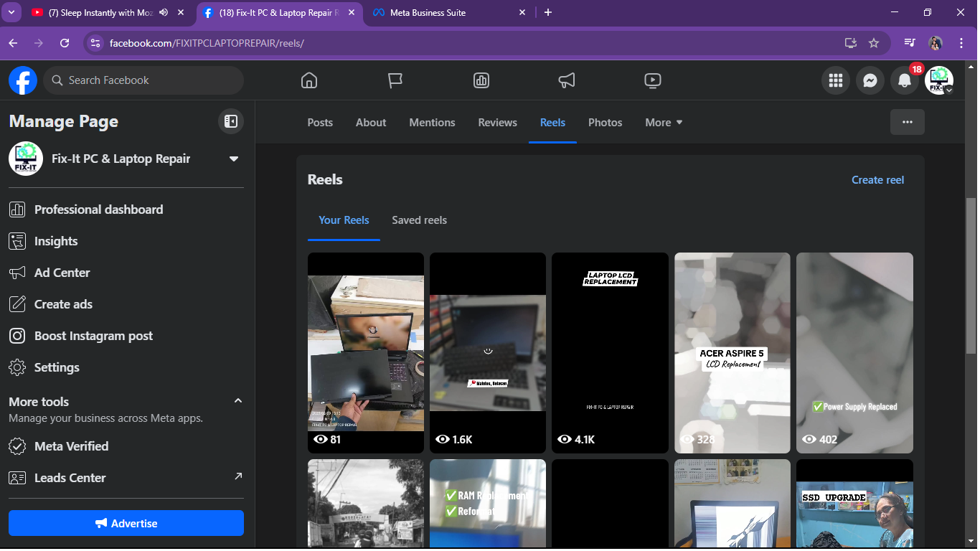Mute the YouTube tab audio speaker icon
Image resolution: width=980 pixels, height=551 pixels.
[164, 13]
